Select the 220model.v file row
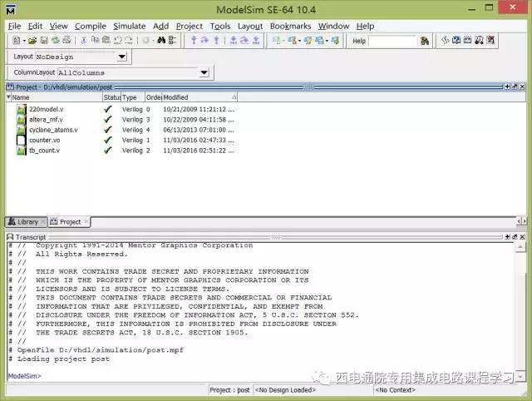 pyautogui.click(x=125, y=109)
